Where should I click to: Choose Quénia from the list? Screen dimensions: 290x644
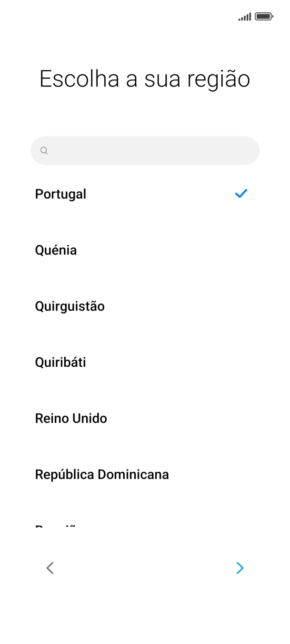[56, 250]
